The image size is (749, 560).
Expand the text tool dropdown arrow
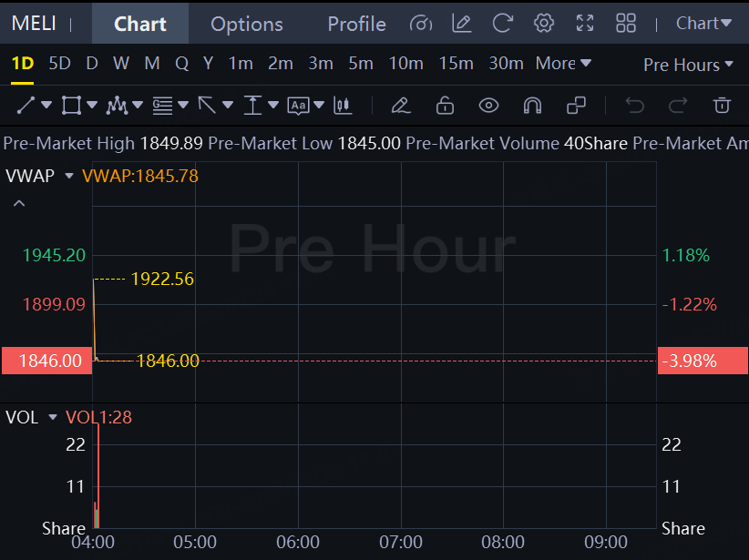pyautogui.click(x=319, y=105)
